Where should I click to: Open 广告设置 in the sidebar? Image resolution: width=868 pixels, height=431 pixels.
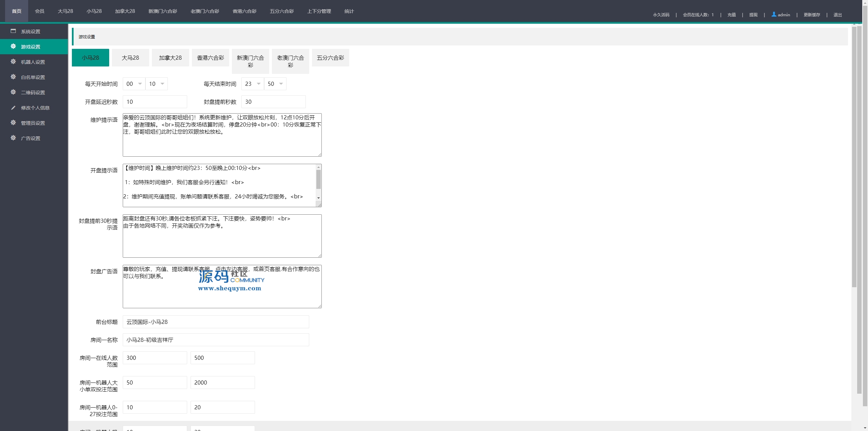coord(34,138)
